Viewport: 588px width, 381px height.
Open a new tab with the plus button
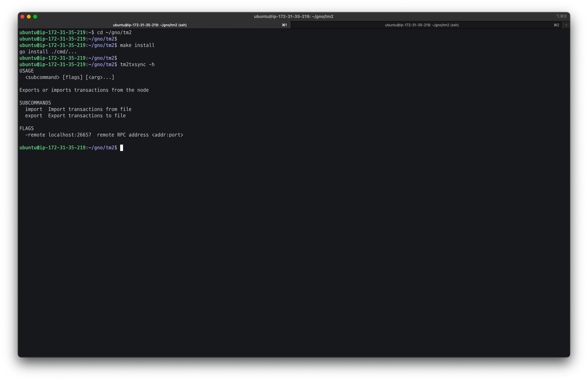(x=566, y=25)
